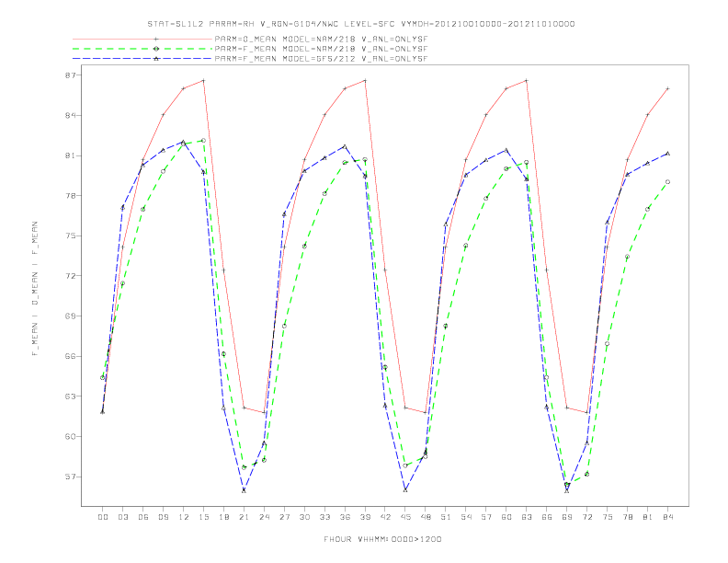The image size is (728, 563).
Task: Click x-axis forecast hour label 21
Action: coord(244,517)
